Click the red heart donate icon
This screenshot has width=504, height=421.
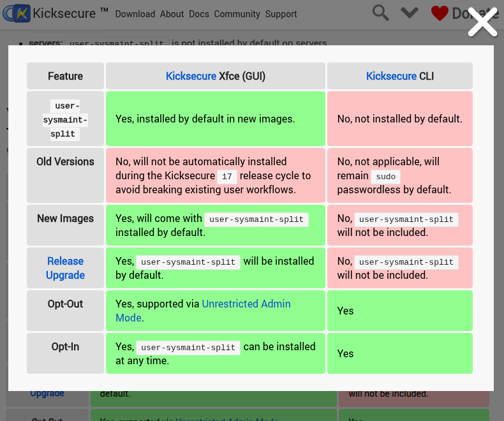pos(440,13)
